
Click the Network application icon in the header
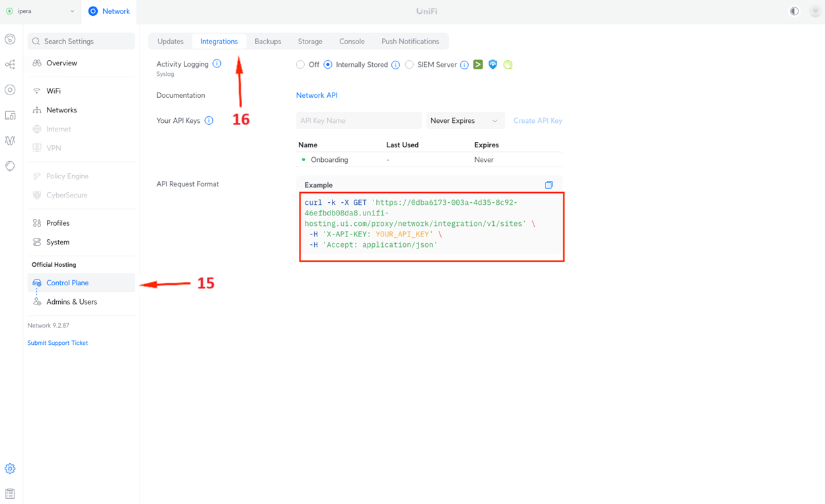coord(93,11)
